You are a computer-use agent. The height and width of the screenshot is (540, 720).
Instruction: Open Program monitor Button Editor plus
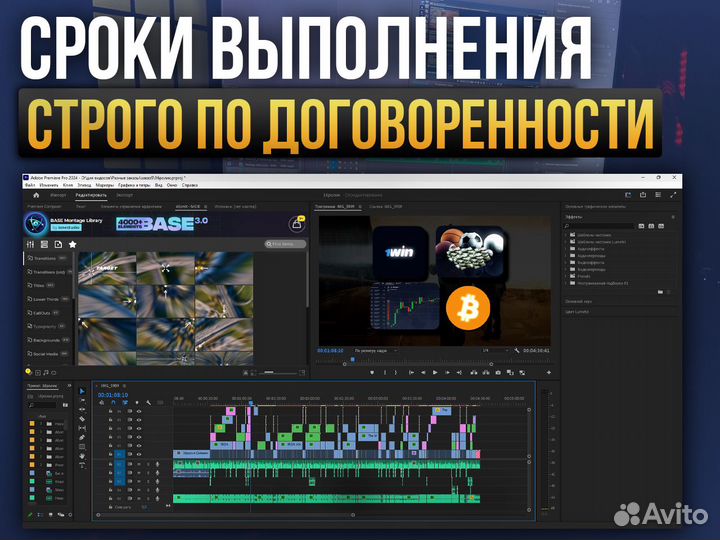tap(549, 372)
